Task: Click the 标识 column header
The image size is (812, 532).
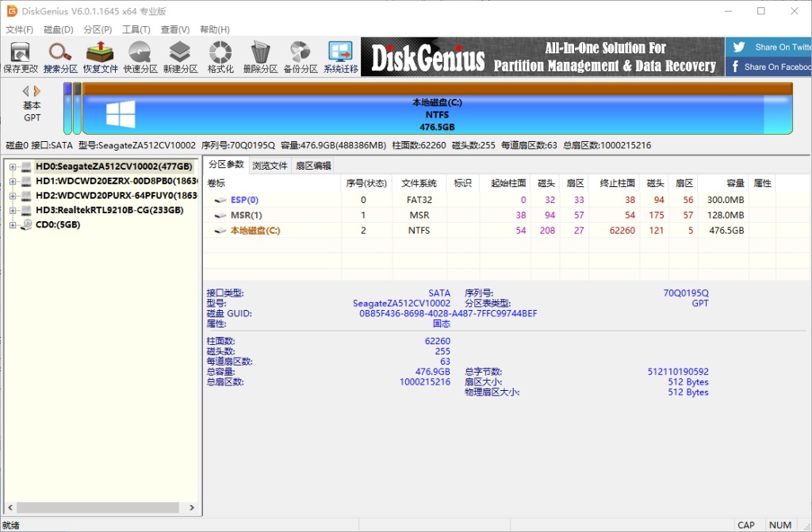Action: tap(463, 183)
